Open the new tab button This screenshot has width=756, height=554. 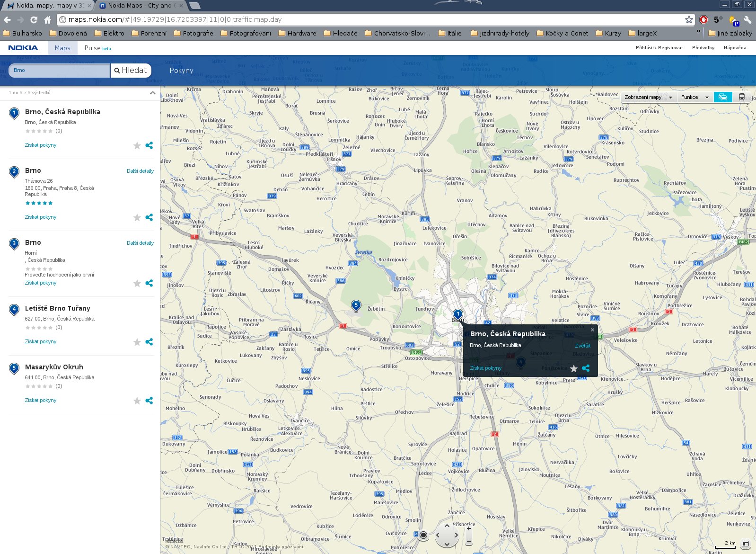click(195, 6)
